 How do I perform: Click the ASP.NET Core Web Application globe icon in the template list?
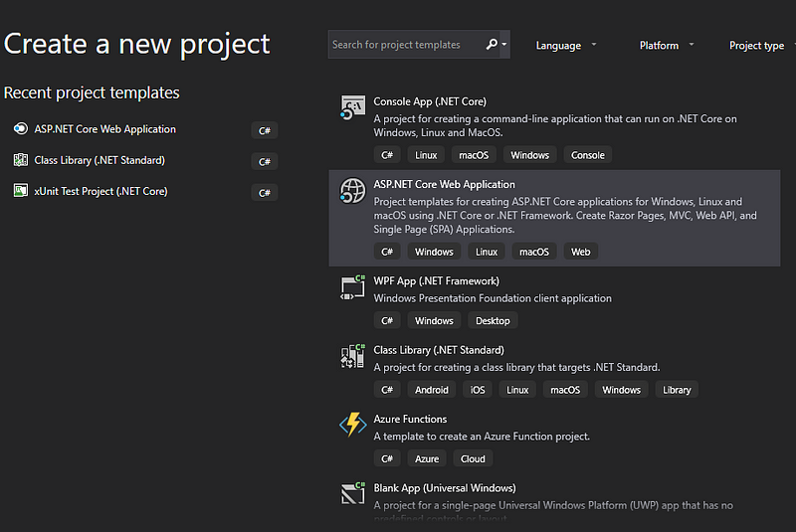coord(352,190)
